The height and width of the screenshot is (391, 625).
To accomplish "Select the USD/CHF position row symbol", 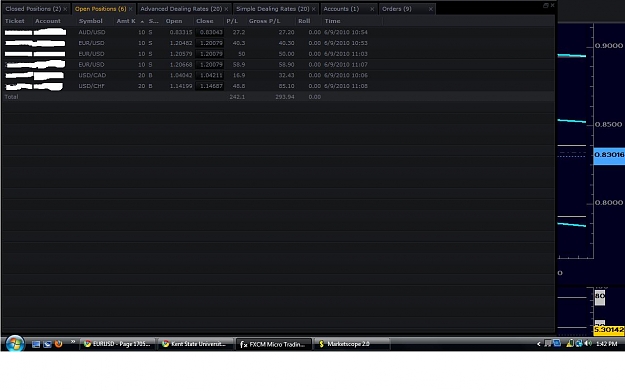I will pos(91,86).
